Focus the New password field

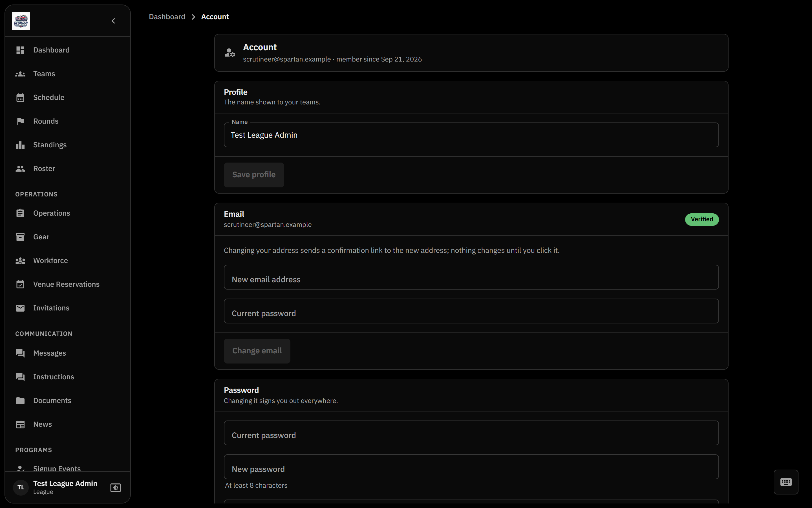471,467
